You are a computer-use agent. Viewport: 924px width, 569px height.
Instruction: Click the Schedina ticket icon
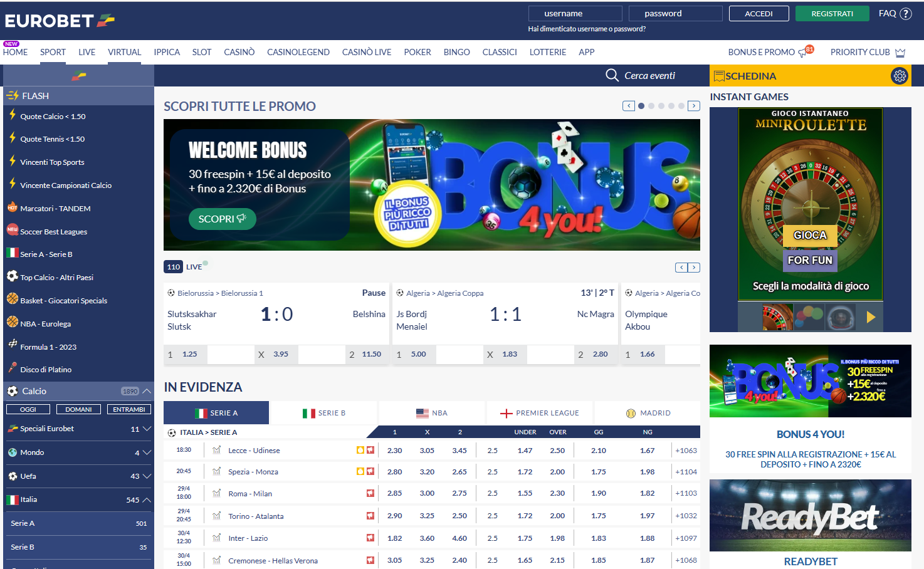pos(719,76)
